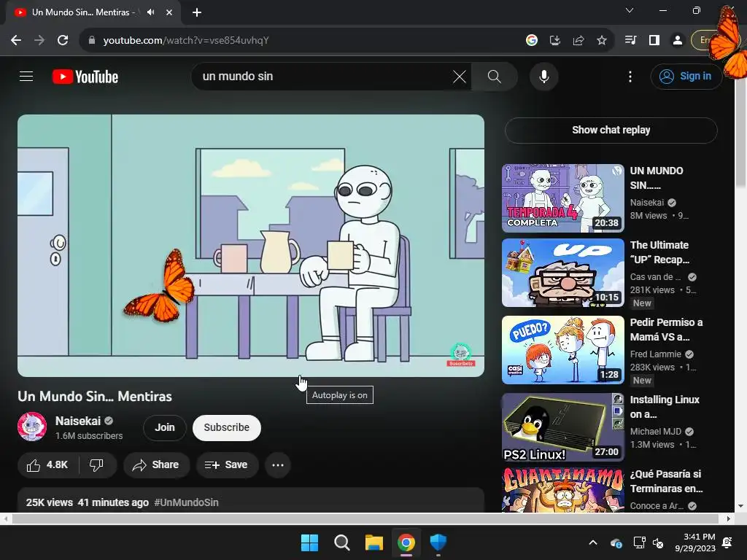Screen dimensions: 747x560
Task: Click the forward navigation arrow
Action: [x=39, y=41]
